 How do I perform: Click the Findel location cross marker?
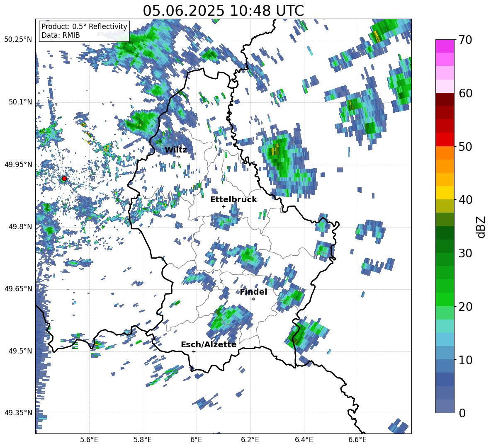[x=253, y=299]
